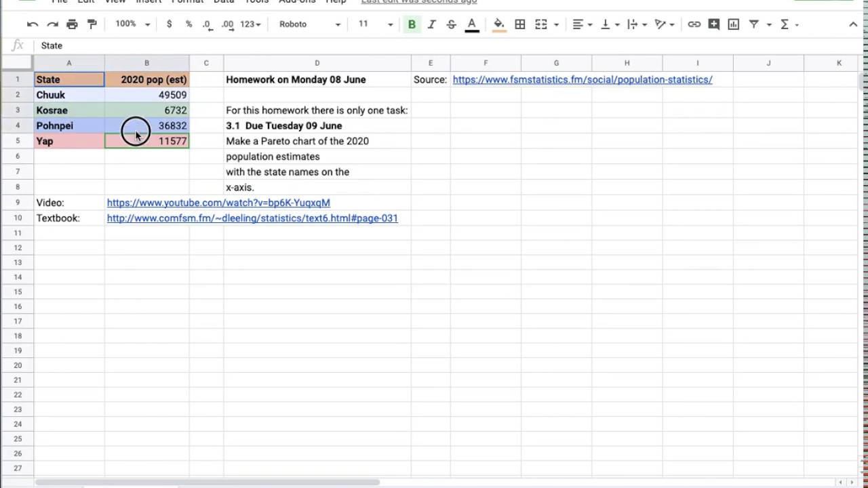Select cell containing Pohnpei

[x=69, y=126]
